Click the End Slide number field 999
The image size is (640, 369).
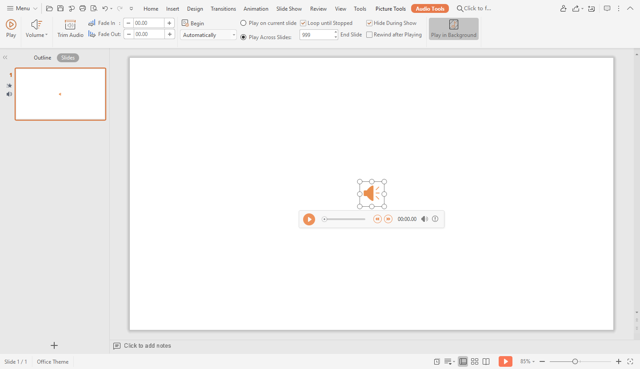(x=316, y=35)
